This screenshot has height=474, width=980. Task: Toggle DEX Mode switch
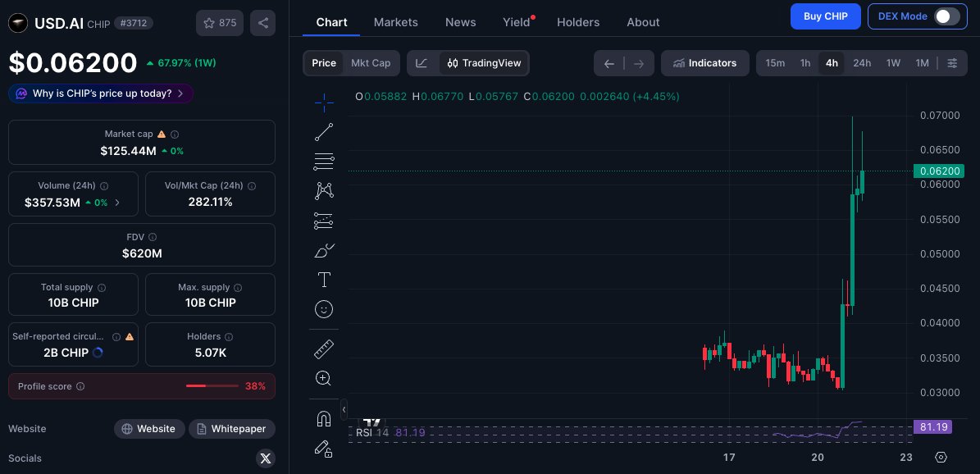click(x=947, y=16)
